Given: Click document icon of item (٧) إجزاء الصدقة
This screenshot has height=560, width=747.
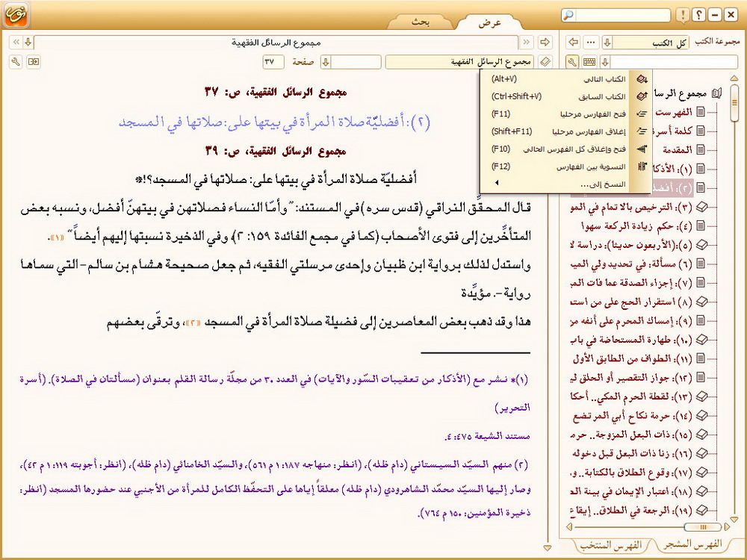Looking at the screenshot, I should point(701,282).
